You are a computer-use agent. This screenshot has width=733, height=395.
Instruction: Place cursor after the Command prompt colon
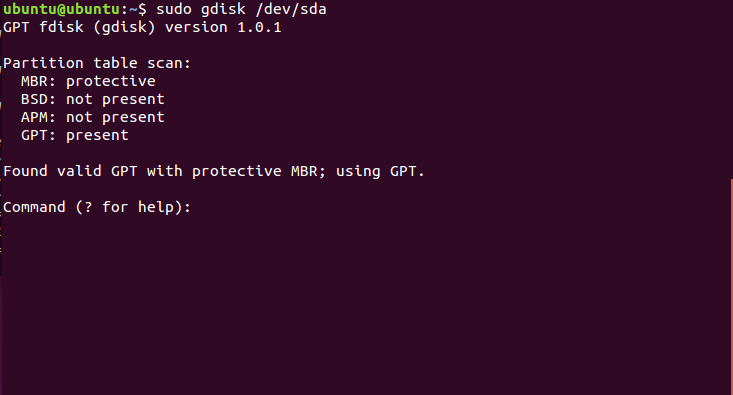[x=196, y=207]
